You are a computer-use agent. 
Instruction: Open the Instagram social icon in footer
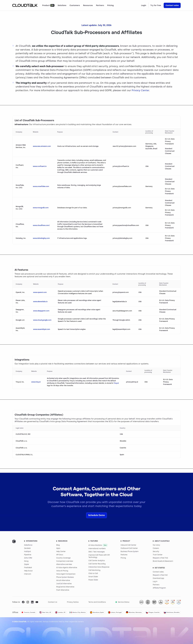click(28, 602)
